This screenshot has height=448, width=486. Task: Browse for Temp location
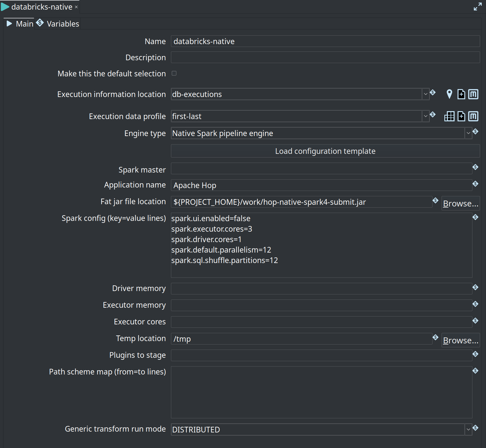click(x=461, y=340)
